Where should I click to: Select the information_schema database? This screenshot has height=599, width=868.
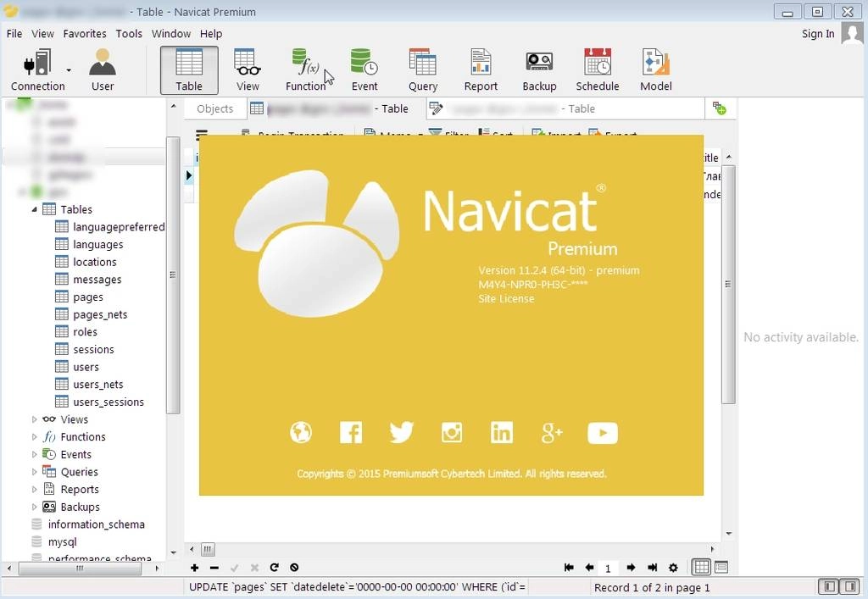pos(88,524)
